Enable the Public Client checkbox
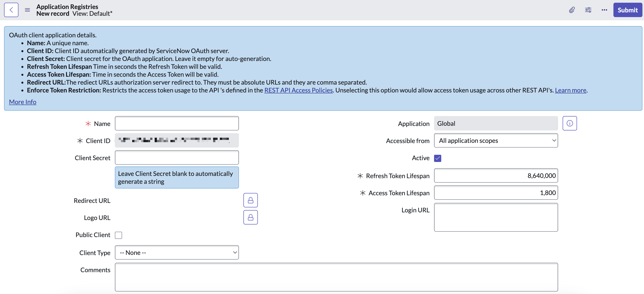Image resolution: width=644 pixels, height=294 pixels. pyautogui.click(x=119, y=235)
